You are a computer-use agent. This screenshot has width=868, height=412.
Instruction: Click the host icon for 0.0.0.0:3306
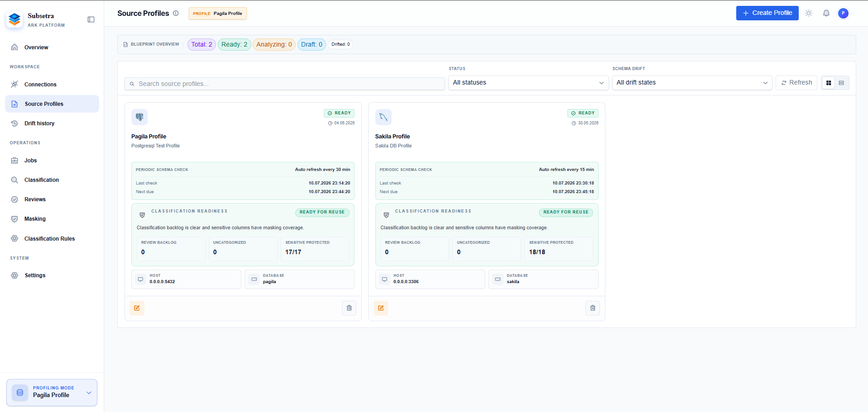[384, 279]
